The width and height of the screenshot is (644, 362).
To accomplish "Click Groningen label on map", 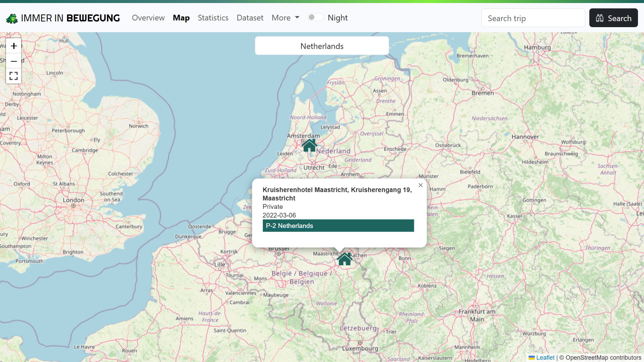I will pos(387,78).
